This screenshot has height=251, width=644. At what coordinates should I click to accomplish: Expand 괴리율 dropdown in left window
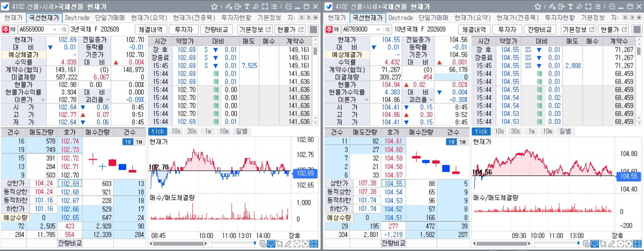click(x=107, y=99)
